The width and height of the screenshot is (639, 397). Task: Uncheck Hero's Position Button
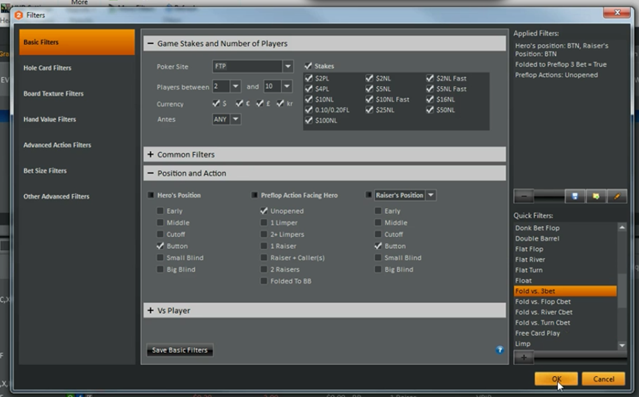[160, 246]
